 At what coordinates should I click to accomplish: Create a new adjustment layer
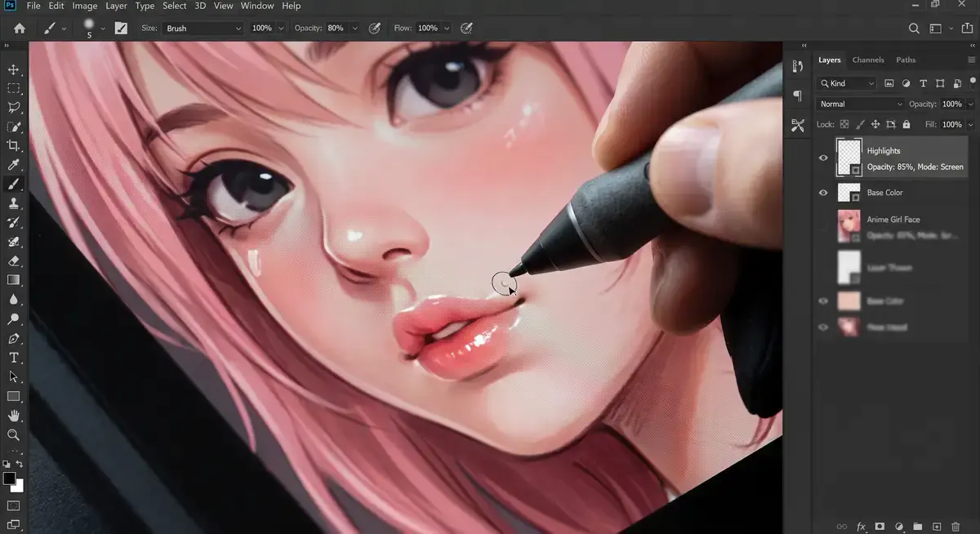pos(899,527)
